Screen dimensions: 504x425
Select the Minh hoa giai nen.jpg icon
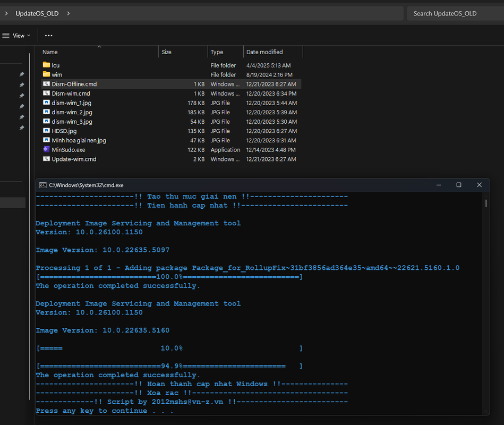[x=46, y=140]
